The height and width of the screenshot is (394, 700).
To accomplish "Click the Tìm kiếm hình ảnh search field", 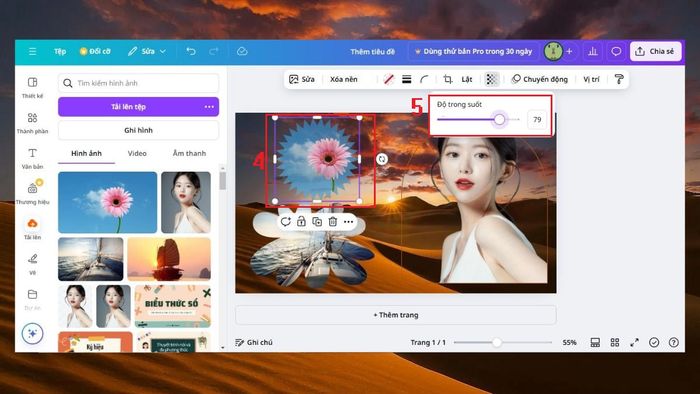I will pyautogui.click(x=138, y=83).
